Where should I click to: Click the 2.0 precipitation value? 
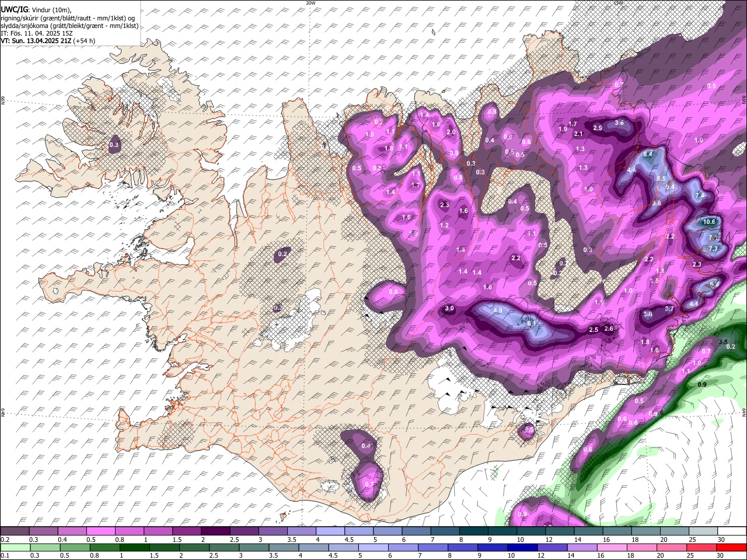tap(451, 132)
